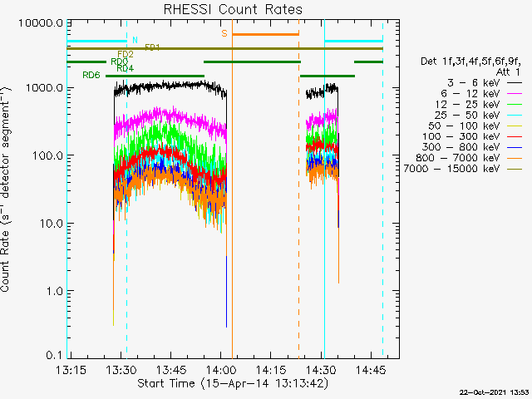Click the 14:15 time axis label

271,369
